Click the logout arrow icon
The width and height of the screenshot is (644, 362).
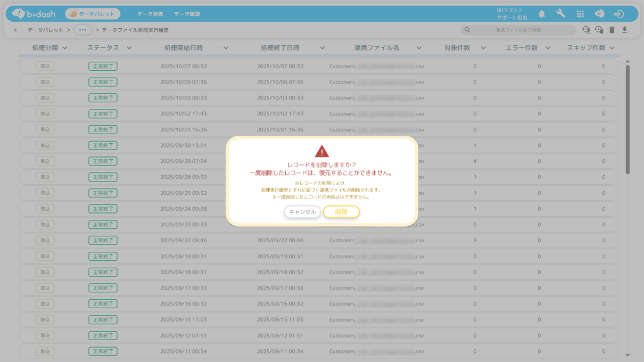tap(618, 14)
